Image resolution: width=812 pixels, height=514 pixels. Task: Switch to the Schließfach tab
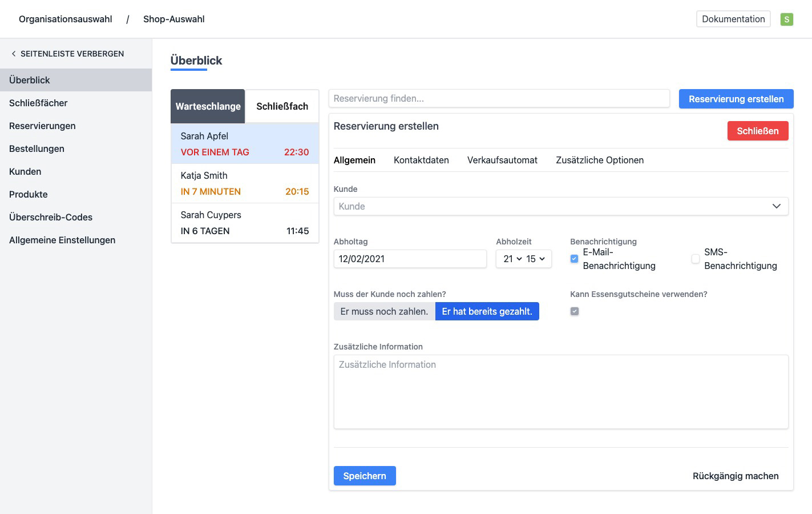click(282, 106)
